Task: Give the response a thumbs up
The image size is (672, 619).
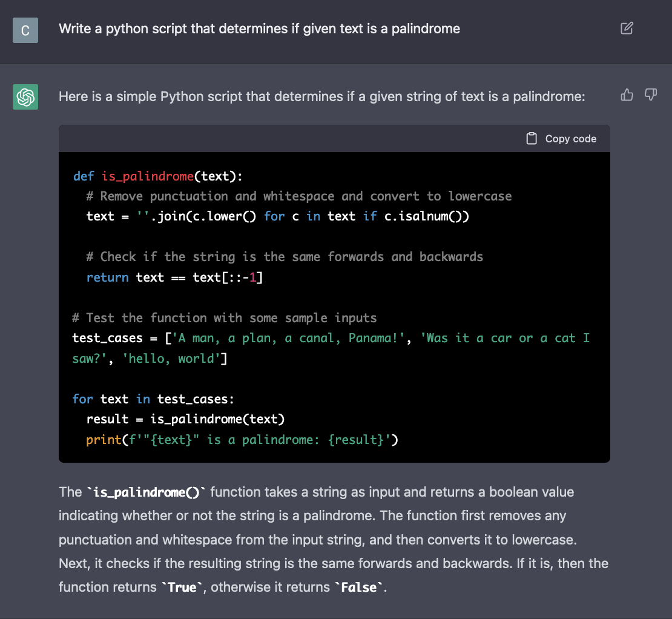Action: [627, 94]
